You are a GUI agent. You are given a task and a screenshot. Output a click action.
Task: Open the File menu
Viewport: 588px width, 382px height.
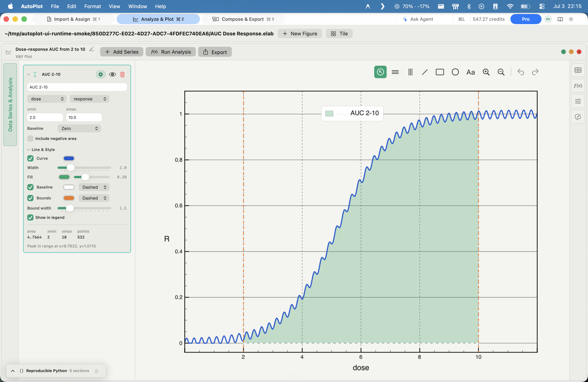click(x=55, y=6)
